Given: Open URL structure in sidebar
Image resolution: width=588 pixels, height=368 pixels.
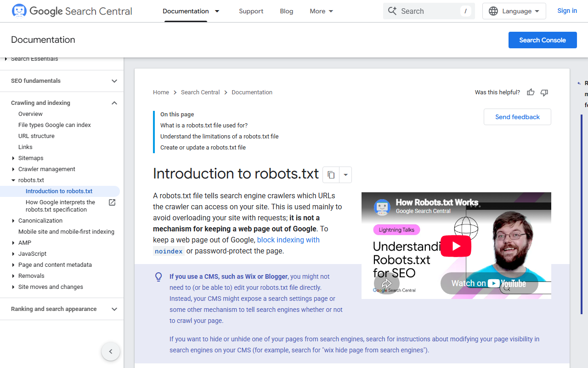Looking at the screenshot, I should pyautogui.click(x=36, y=136).
